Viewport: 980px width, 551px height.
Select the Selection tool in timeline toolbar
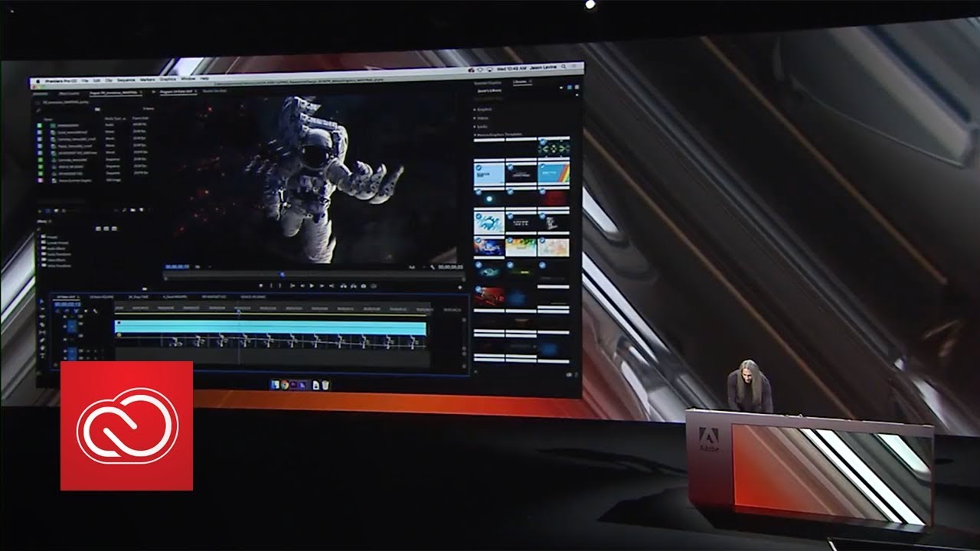click(42, 302)
